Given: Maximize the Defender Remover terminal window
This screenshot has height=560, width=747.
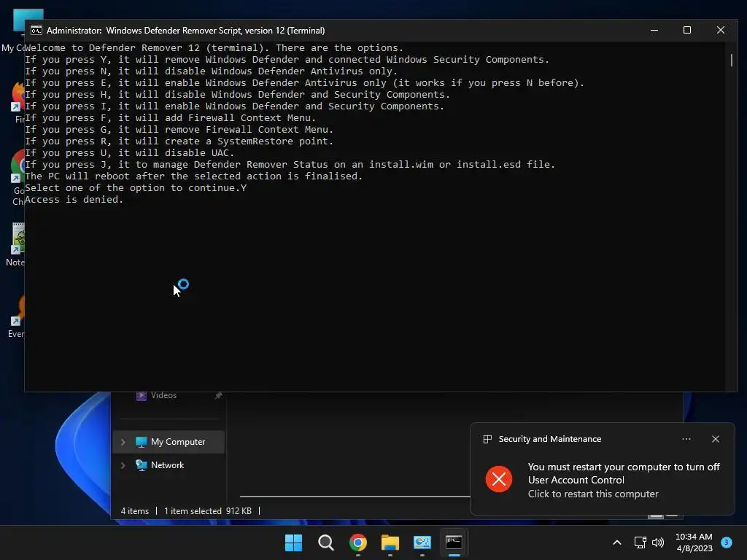Looking at the screenshot, I should tap(687, 30).
